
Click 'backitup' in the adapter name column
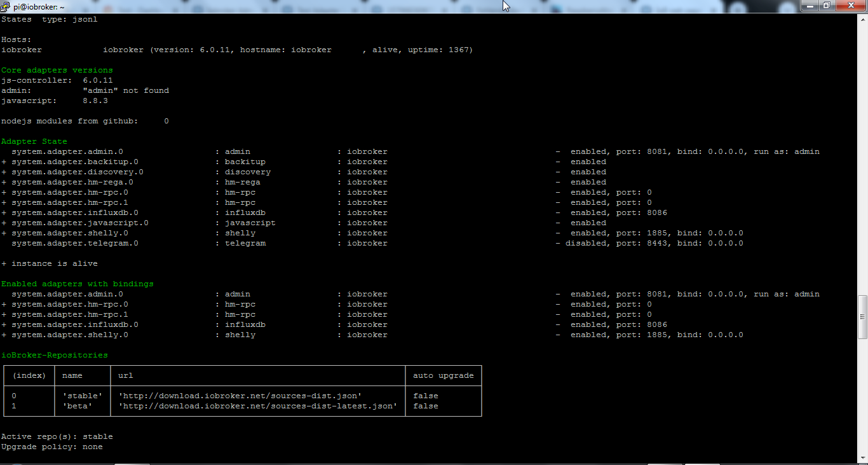coord(245,162)
